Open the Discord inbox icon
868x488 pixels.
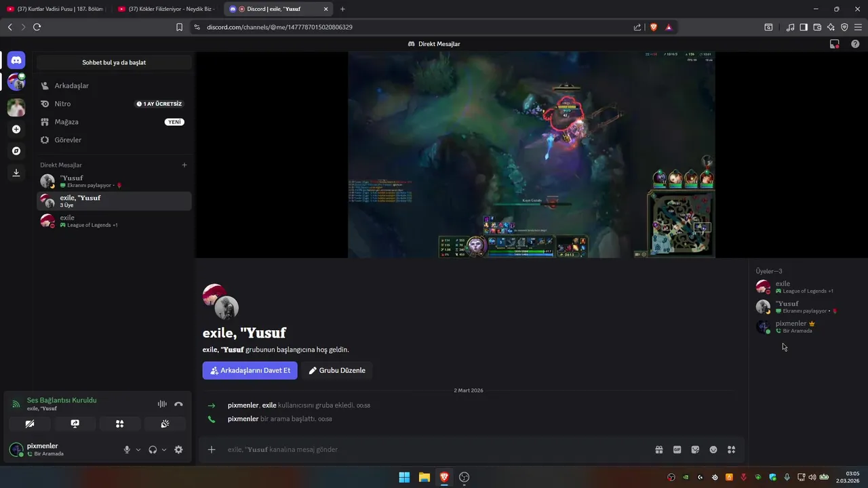click(835, 44)
